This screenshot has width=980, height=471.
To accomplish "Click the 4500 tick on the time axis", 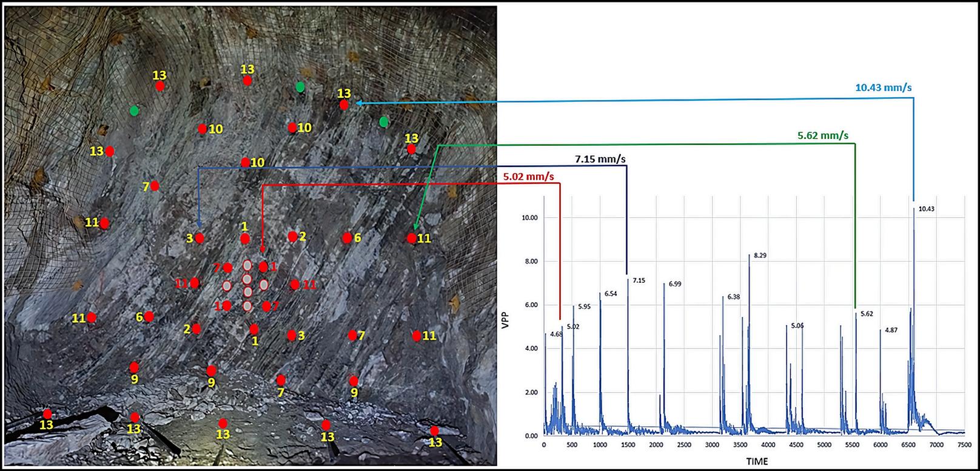I will 796,446.
